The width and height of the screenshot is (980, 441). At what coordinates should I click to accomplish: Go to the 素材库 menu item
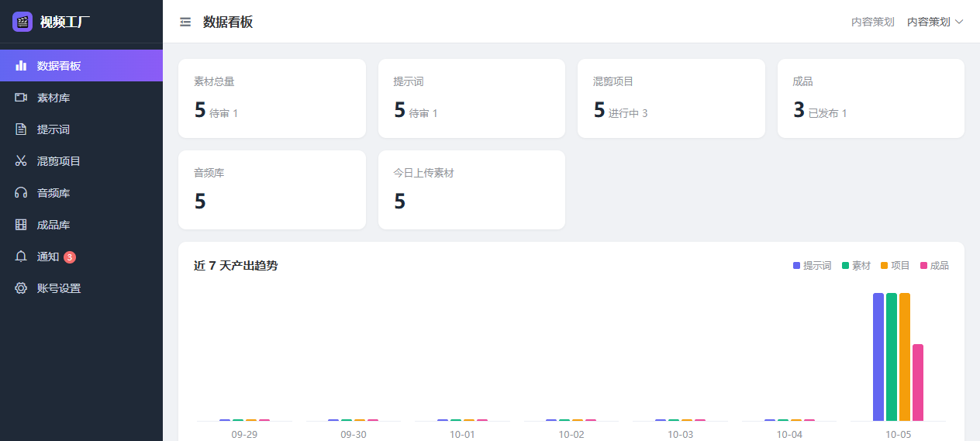[81, 98]
